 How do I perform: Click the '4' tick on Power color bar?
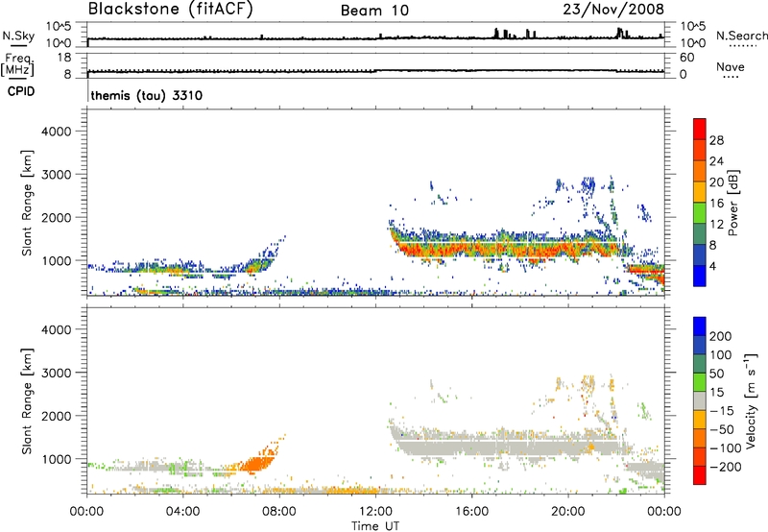point(712,266)
